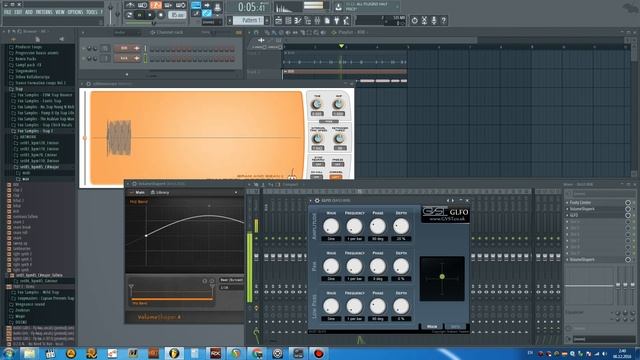This screenshot has width=640, height=360.
Task: Open Channel rack menu arrow
Action: [x=83, y=32]
